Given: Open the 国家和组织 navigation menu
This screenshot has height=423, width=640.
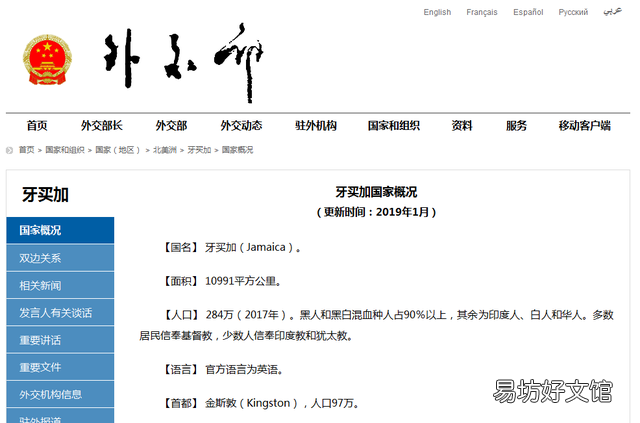Looking at the screenshot, I should [394, 126].
